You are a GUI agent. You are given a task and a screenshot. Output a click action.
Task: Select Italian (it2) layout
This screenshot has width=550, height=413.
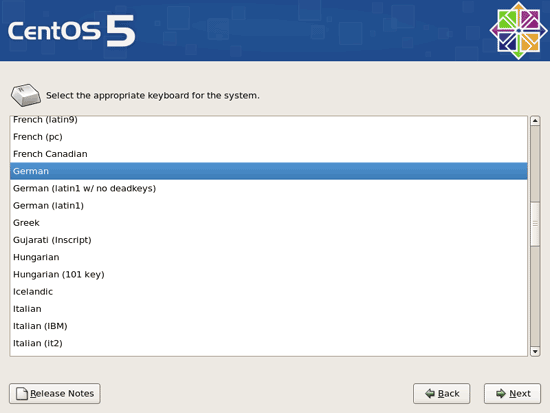click(269, 343)
